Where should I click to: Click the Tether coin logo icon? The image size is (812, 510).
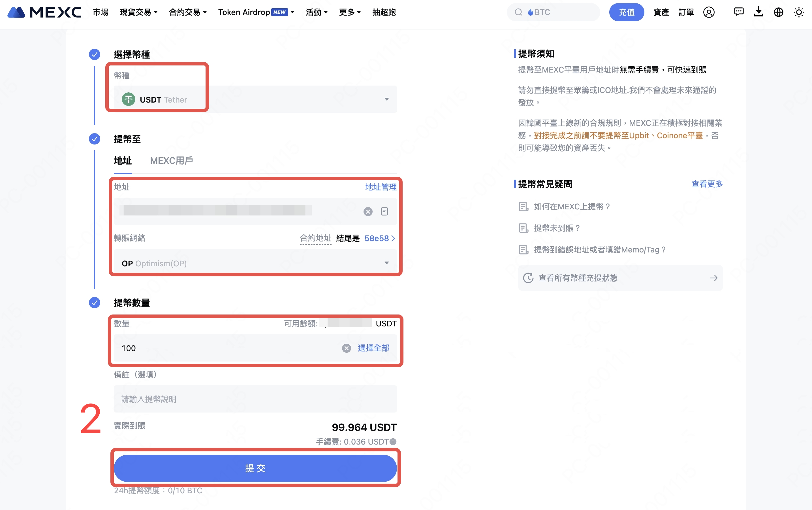point(129,99)
